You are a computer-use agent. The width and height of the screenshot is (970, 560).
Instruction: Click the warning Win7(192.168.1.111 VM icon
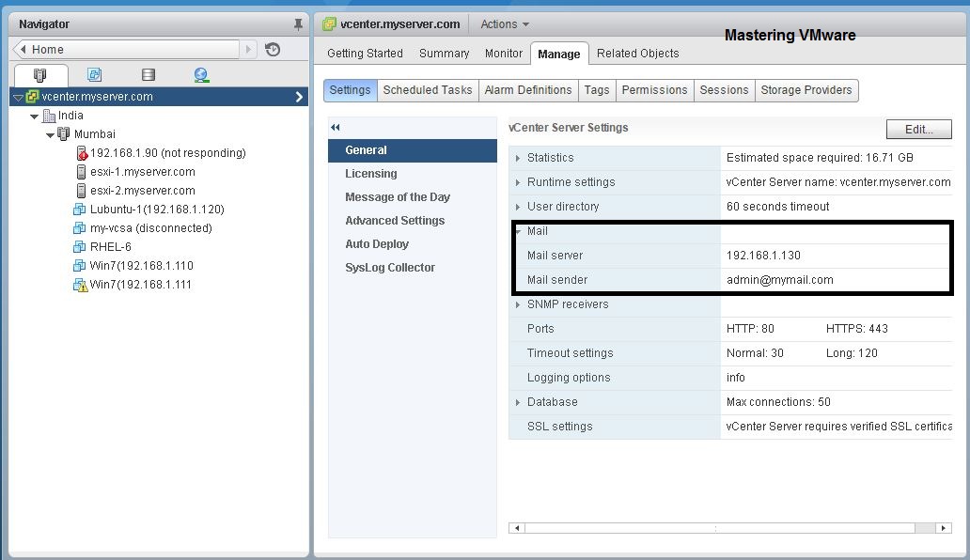point(81,285)
